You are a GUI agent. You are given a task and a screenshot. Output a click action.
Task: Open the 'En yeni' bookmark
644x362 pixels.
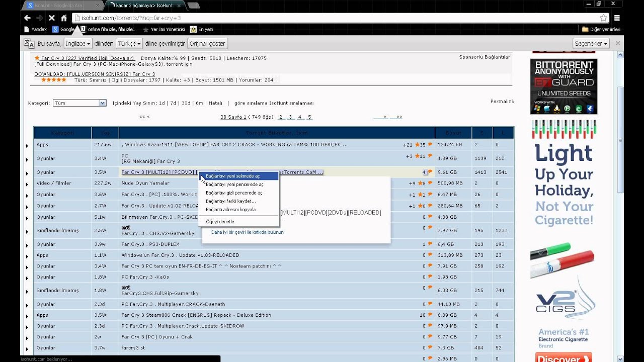pos(202,30)
